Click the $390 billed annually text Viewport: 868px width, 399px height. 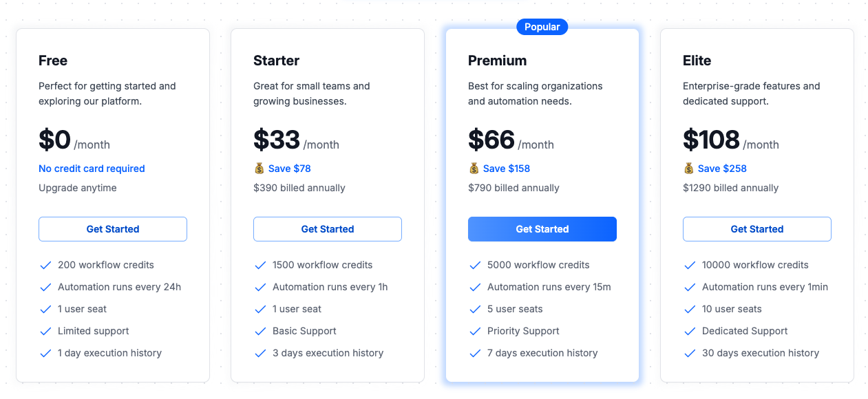point(299,188)
